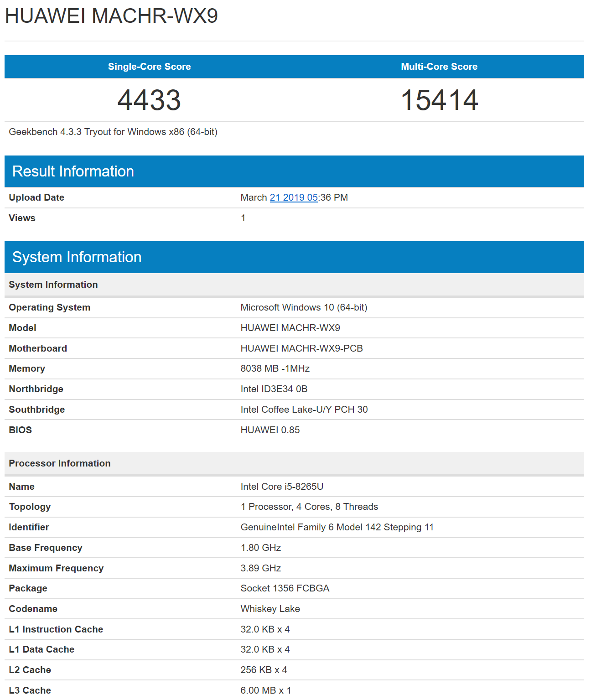Click the Single-Core Score header
Viewport: 591px width, 700px height.
(x=149, y=67)
